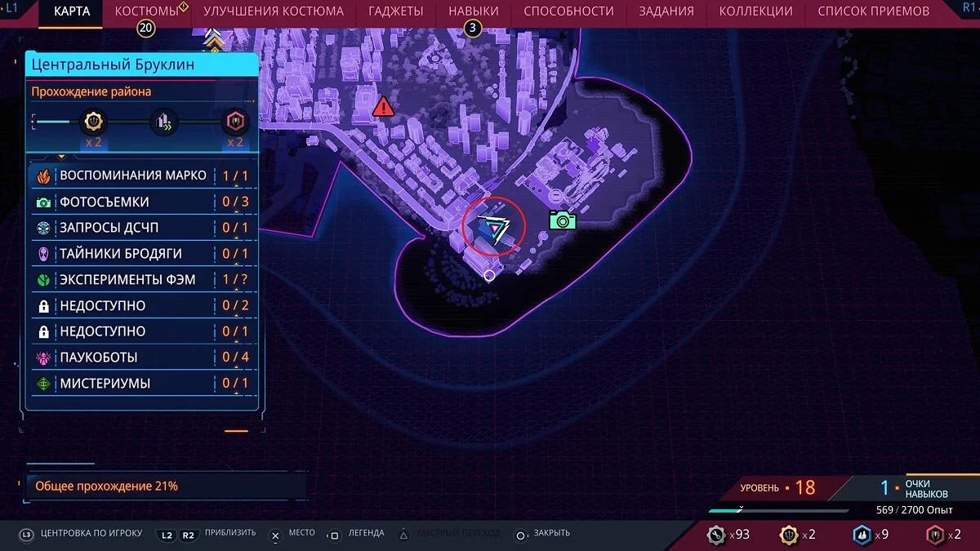Click the 1 / ? experiments count
The image size is (980, 551).
[x=235, y=280]
